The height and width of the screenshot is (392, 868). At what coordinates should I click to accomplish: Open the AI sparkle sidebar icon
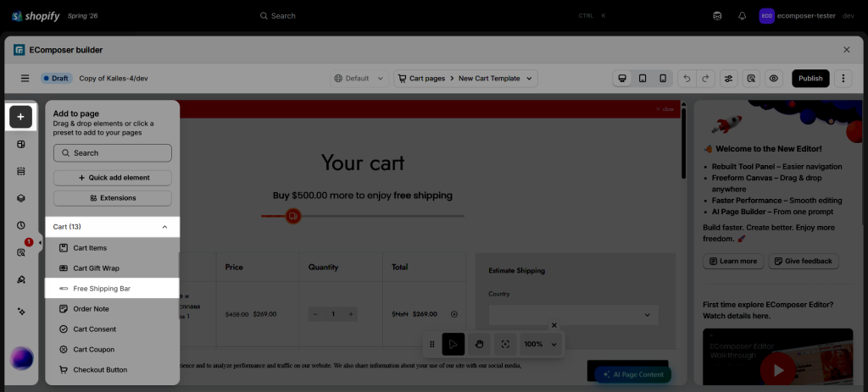tap(21, 312)
